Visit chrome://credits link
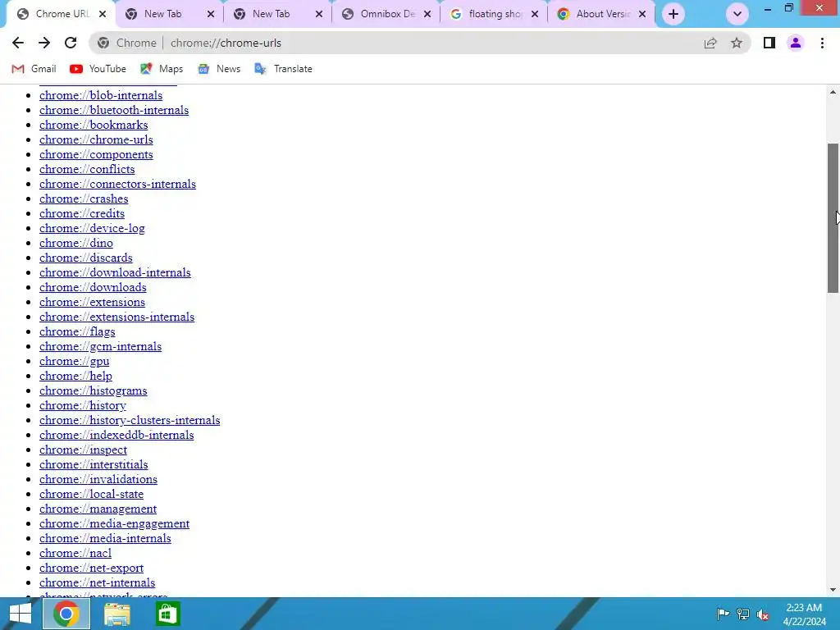 [x=82, y=214]
